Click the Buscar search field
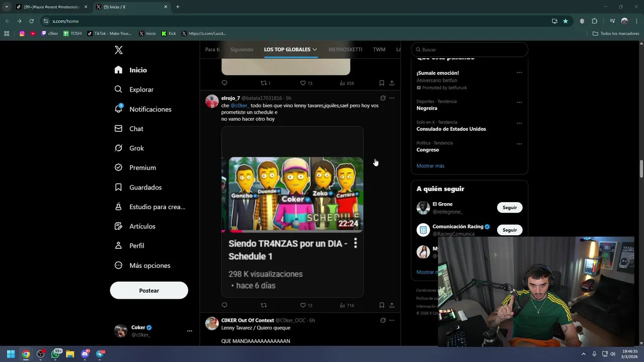The height and width of the screenshot is (362, 644). pyautogui.click(x=469, y=50)
